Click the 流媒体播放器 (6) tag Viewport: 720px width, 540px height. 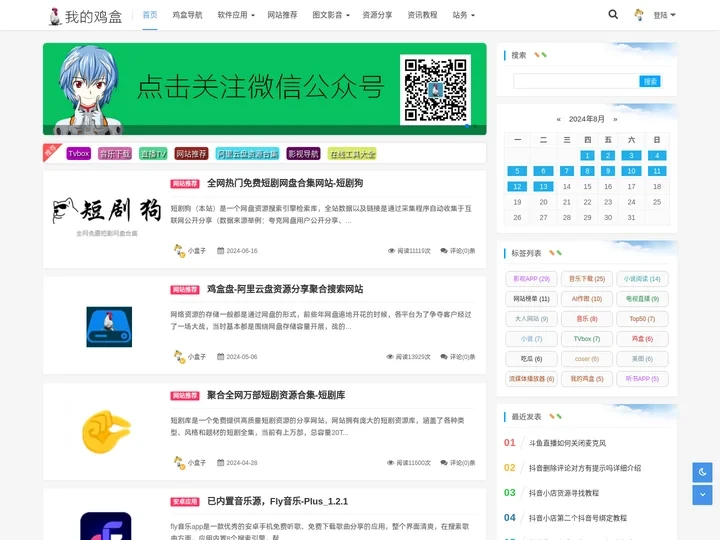pos(531,379)
